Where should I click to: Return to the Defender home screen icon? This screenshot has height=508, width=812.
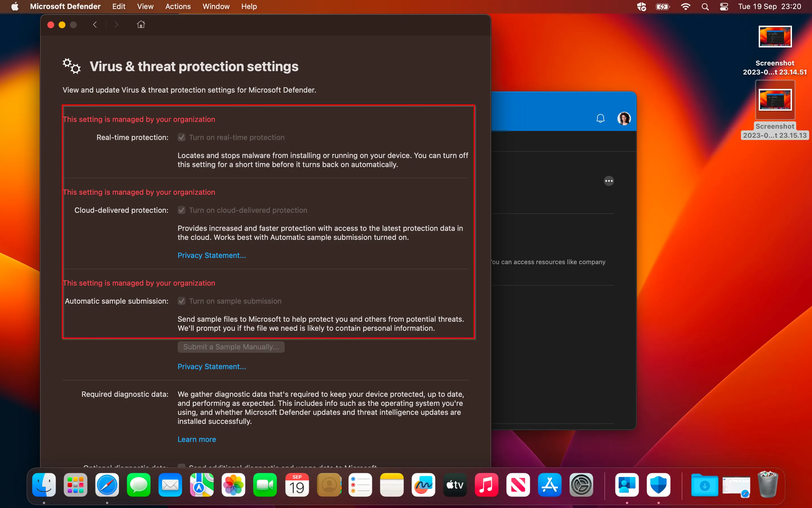141,24
